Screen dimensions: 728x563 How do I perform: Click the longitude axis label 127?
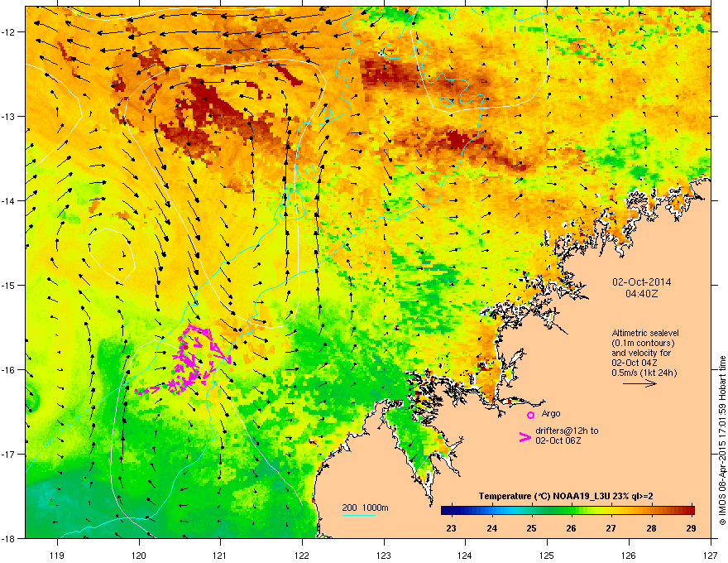point(711,555)
